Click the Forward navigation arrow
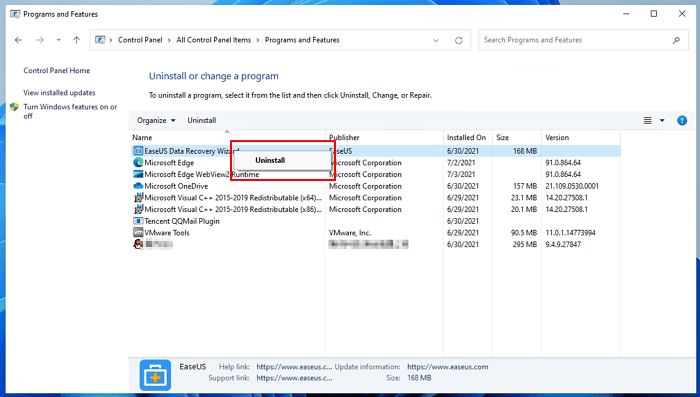This screenshot has height=397, width=700. coord(40,40)
